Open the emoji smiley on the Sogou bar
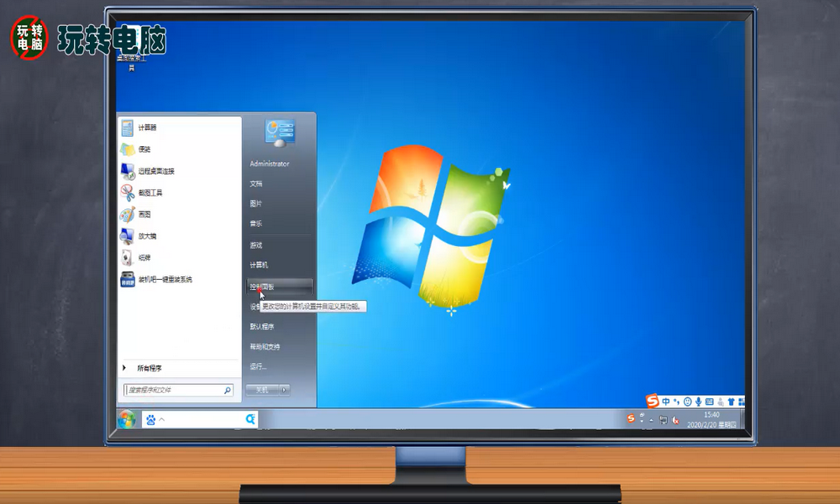The width and height of the screenshot is (840, 504). [687, 402]
